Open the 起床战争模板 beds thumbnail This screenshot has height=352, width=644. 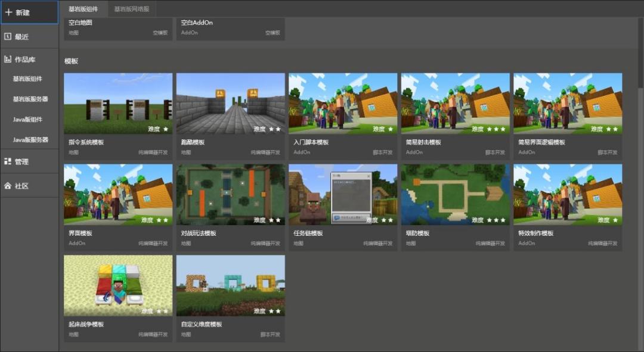118,285
